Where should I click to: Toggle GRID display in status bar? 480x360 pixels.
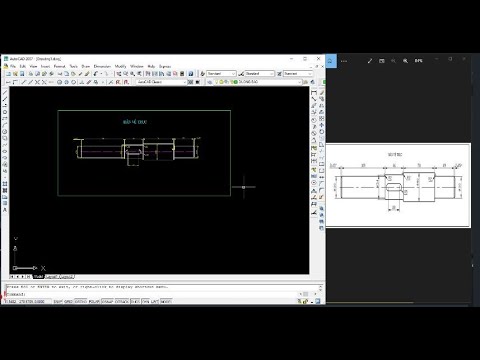click(x=68, y=301)
